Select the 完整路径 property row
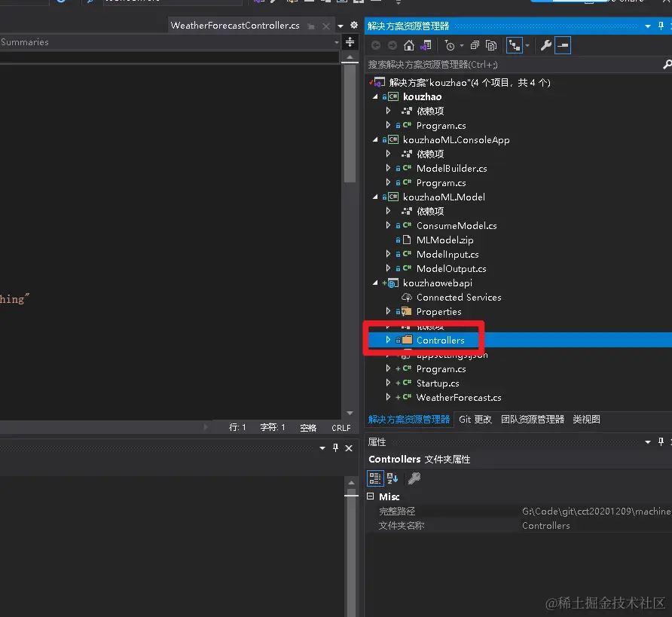The image size is (672, 617). coord(518,512)
